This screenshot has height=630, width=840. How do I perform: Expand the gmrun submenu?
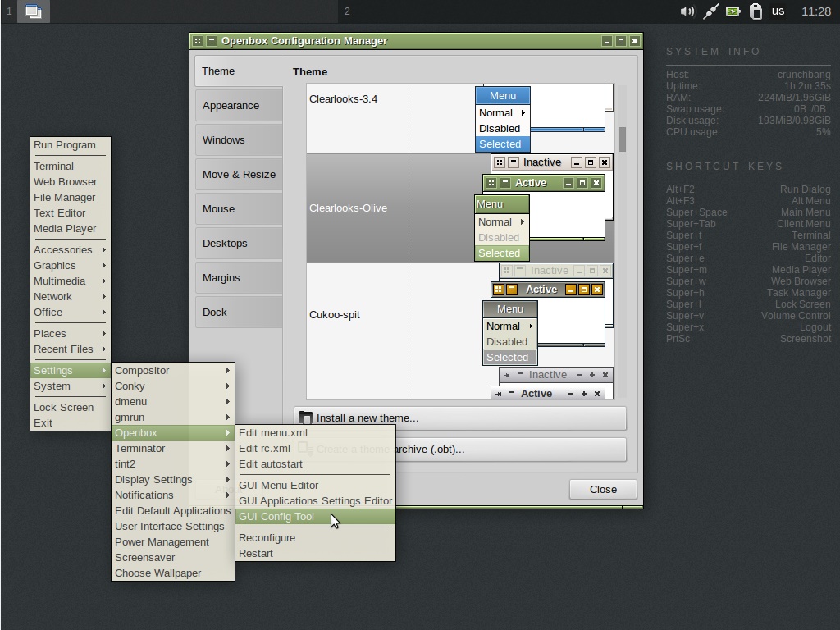click(173, 417)
